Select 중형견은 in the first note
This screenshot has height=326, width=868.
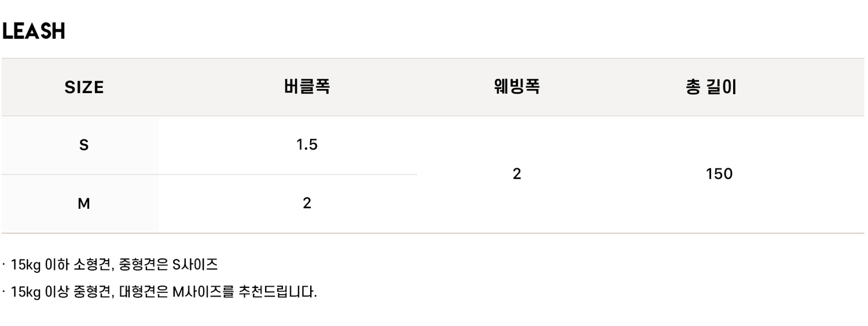pos(143,265)
